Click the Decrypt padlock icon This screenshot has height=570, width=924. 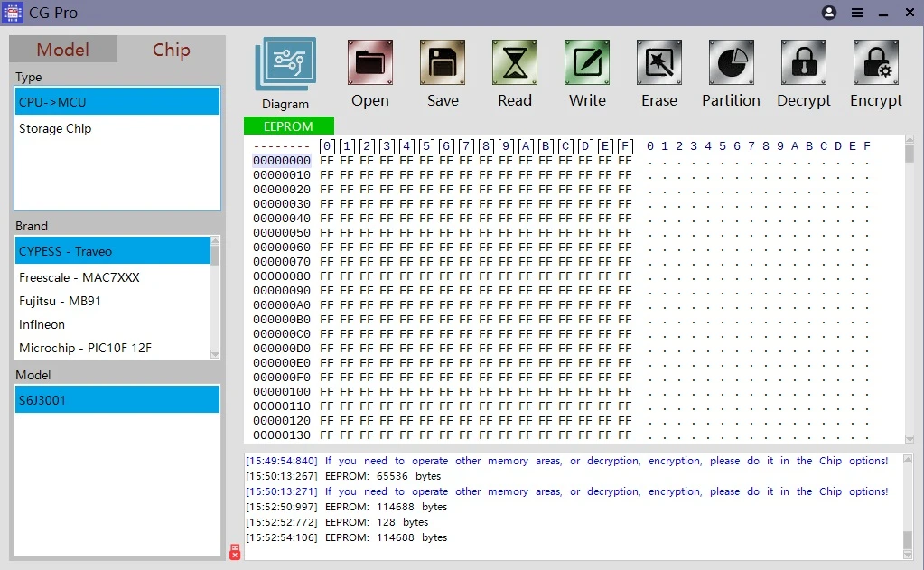(x=804, y=62)
